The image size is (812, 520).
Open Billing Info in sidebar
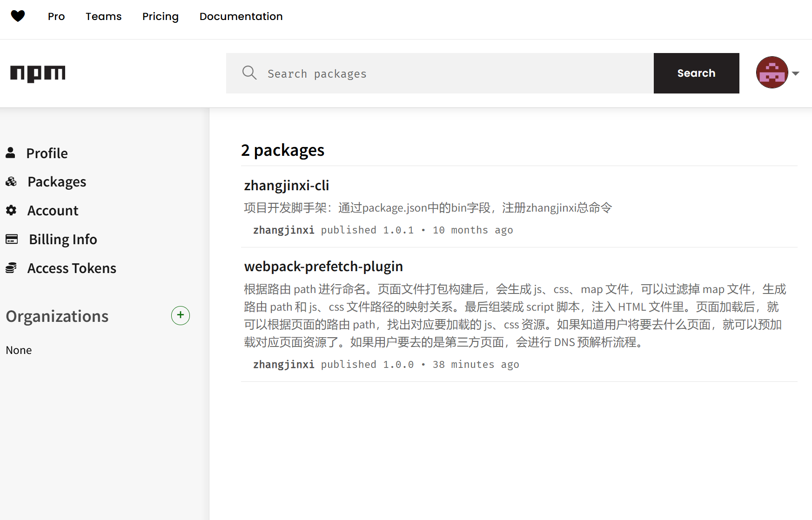pyautogui.click(x=63, y=239)
